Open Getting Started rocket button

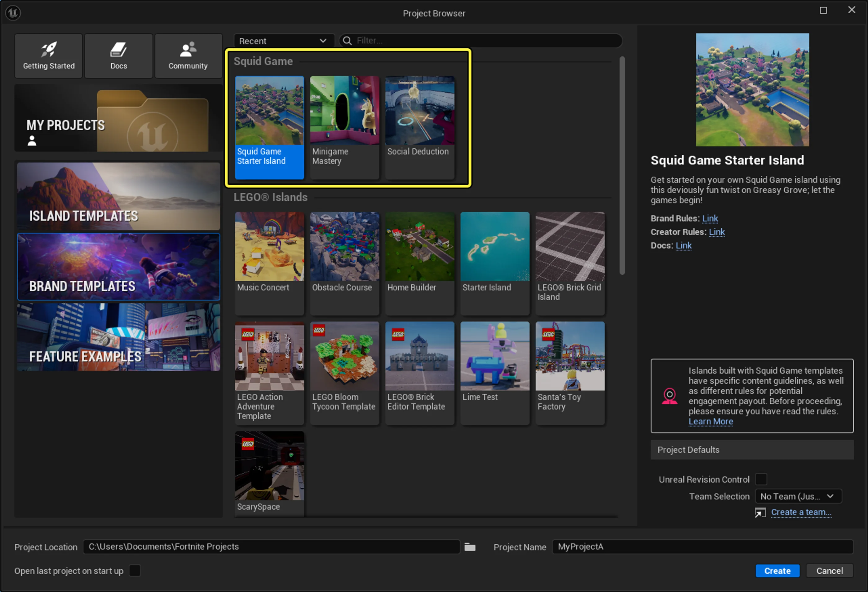[x=49, y=56]
